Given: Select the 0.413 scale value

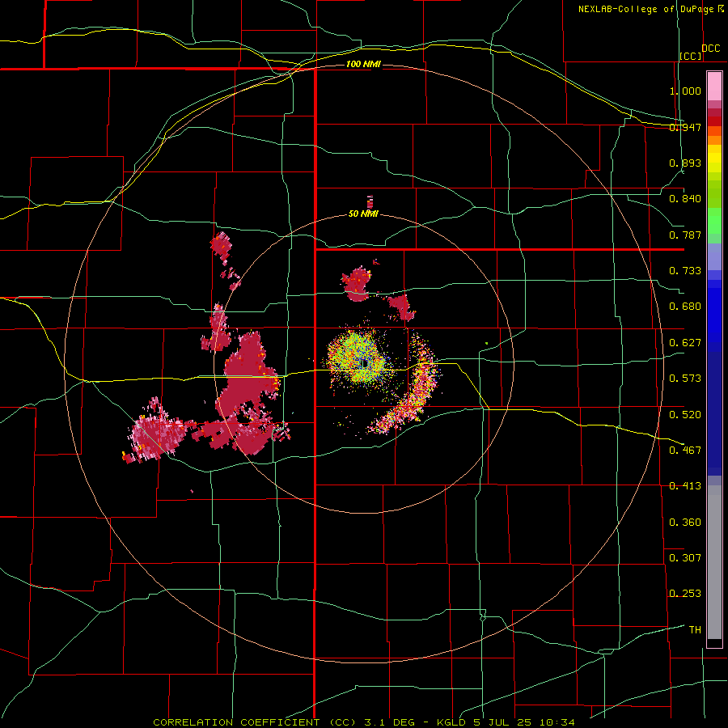Looking at the screenshot, I should tap(685, 486).
